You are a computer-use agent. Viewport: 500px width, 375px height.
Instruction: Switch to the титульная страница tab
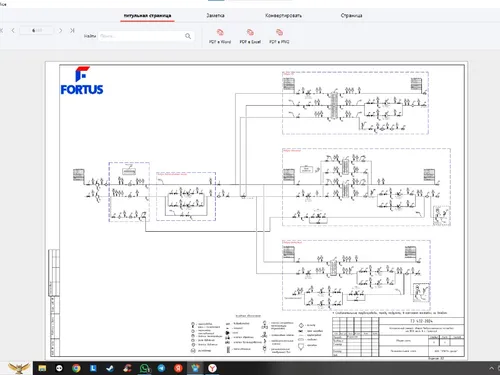(147, 16)
